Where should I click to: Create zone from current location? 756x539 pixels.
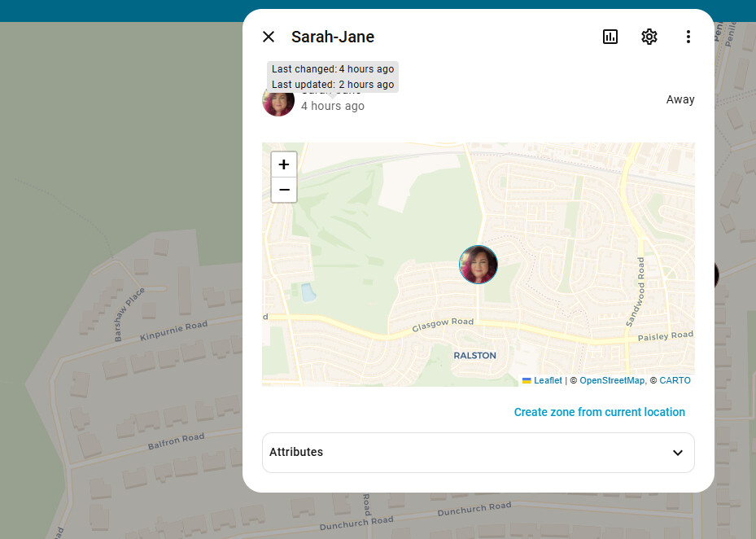pos(599,412)
